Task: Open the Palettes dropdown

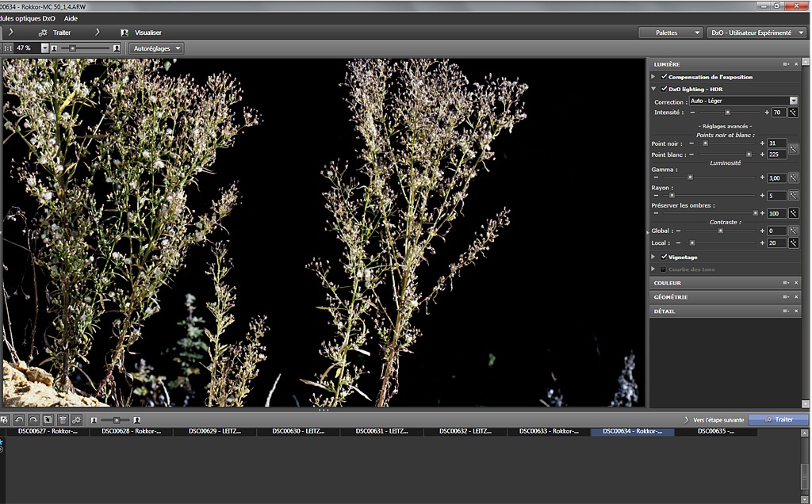Action: pos(671,32)
